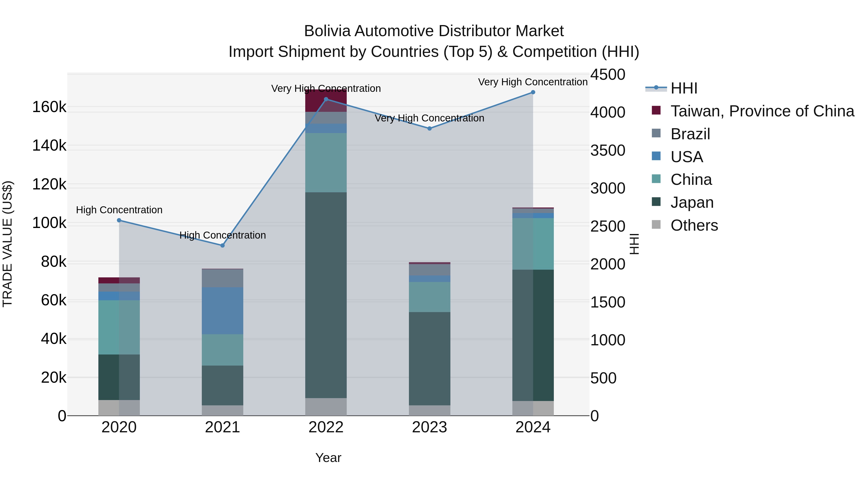The width and height of the screenshot is (868, 488).
Task: Click the 'Bolivia Automotive Distributor Market' title
Action: click(434, 31)
